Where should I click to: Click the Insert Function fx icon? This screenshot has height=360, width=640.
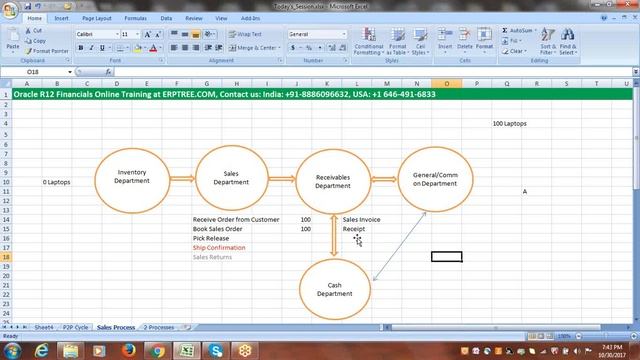(108, 72)
